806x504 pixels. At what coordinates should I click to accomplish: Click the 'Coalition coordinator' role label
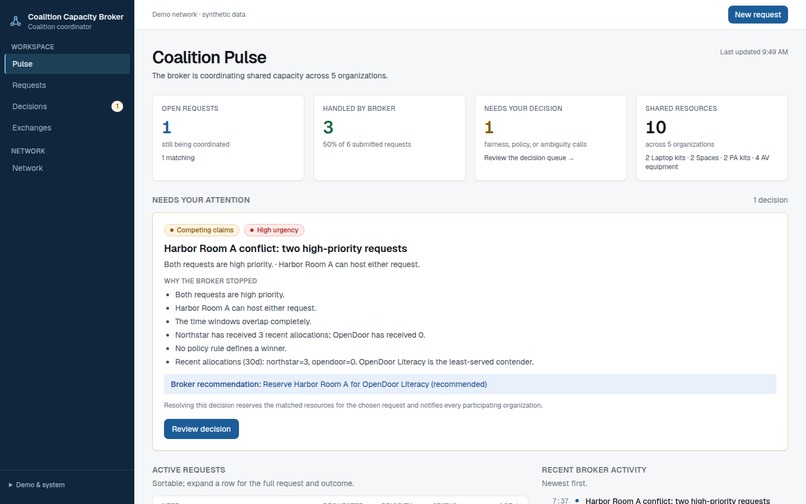(x=60, y=27)
